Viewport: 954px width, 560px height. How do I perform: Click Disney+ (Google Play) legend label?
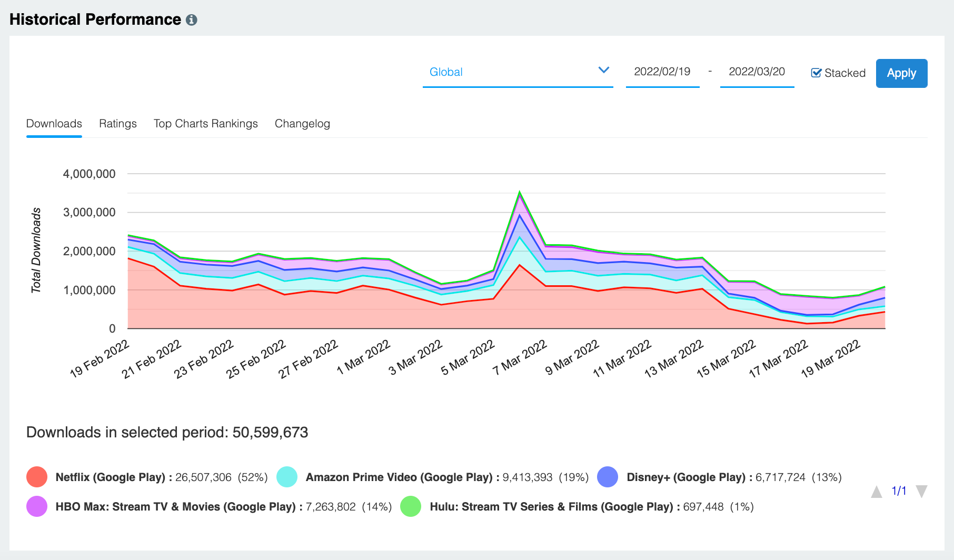tap(689, 477)
